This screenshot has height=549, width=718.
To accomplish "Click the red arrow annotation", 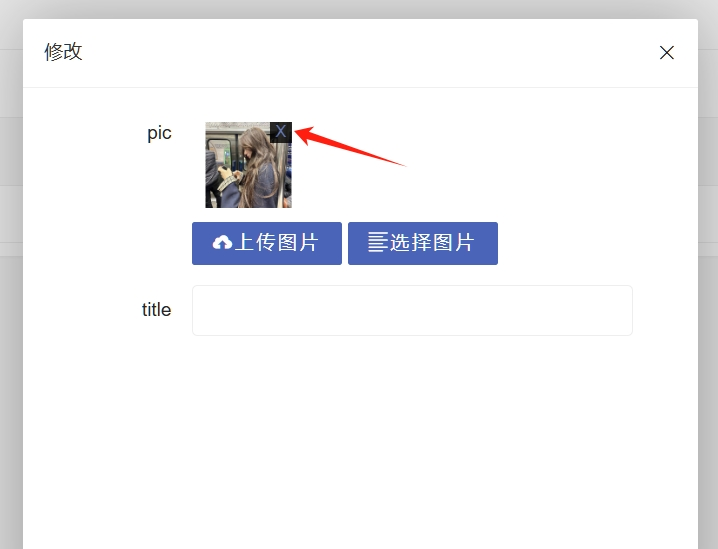I will (350, 146).
